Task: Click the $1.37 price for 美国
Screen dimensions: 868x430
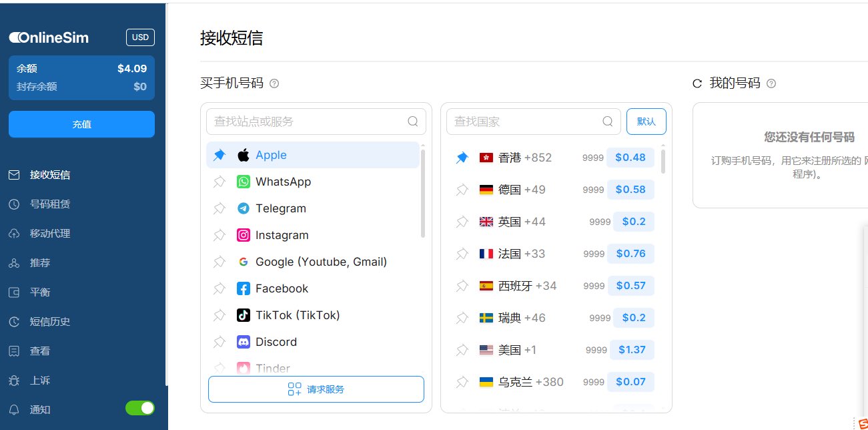Action: 632,350
